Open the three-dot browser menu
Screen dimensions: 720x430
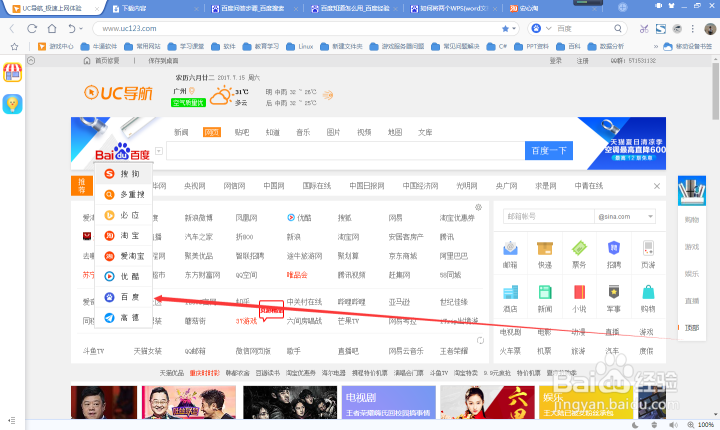coord(692,29)
